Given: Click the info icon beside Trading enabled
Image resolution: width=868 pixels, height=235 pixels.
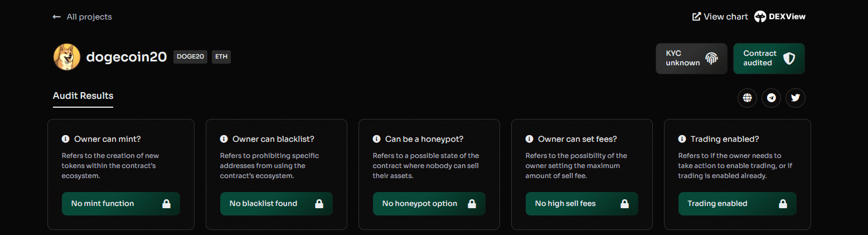Looking at the screenshot, I should [x=682, y=139].
